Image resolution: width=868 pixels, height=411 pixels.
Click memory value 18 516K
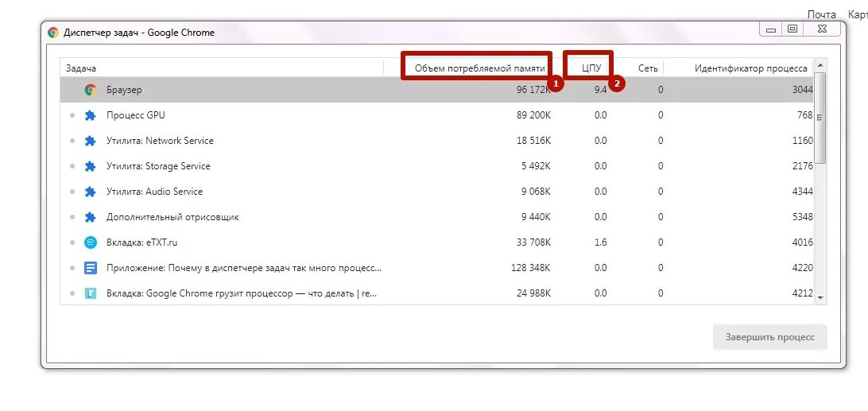click(533, 141)
